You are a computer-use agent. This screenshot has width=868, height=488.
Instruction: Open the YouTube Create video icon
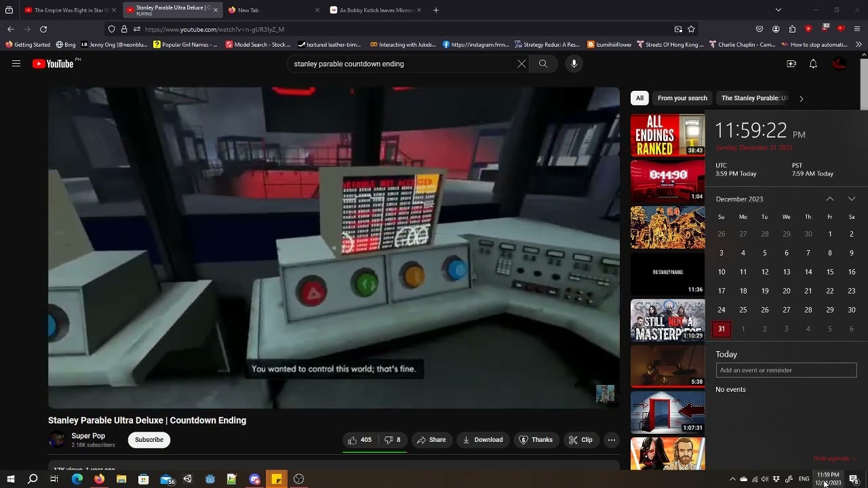[791, 64]
